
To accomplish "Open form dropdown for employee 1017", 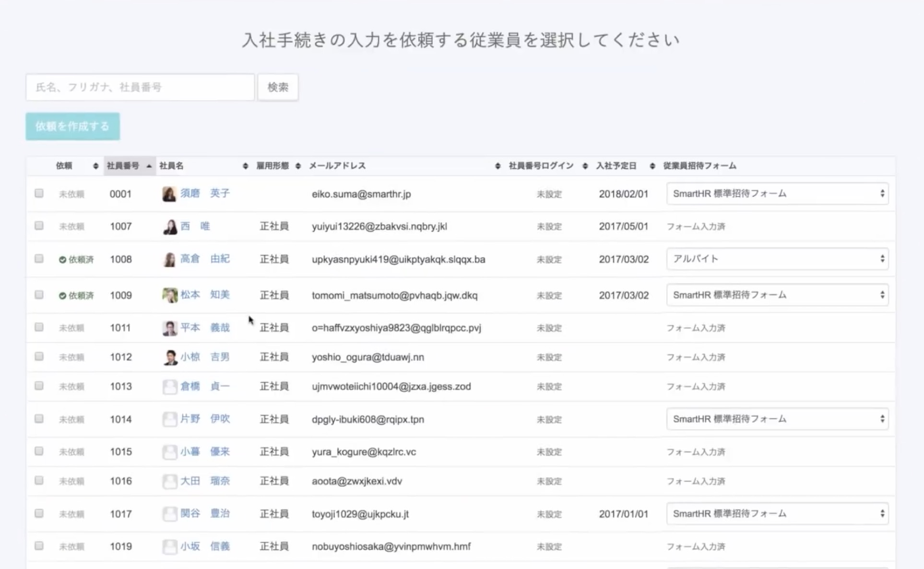I will click(x=777, y=514).
